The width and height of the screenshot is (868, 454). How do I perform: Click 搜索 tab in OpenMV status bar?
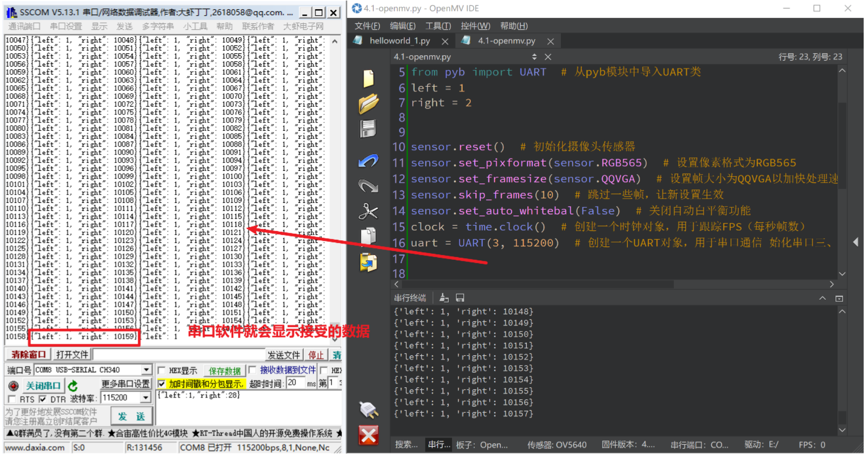[407, 445]
